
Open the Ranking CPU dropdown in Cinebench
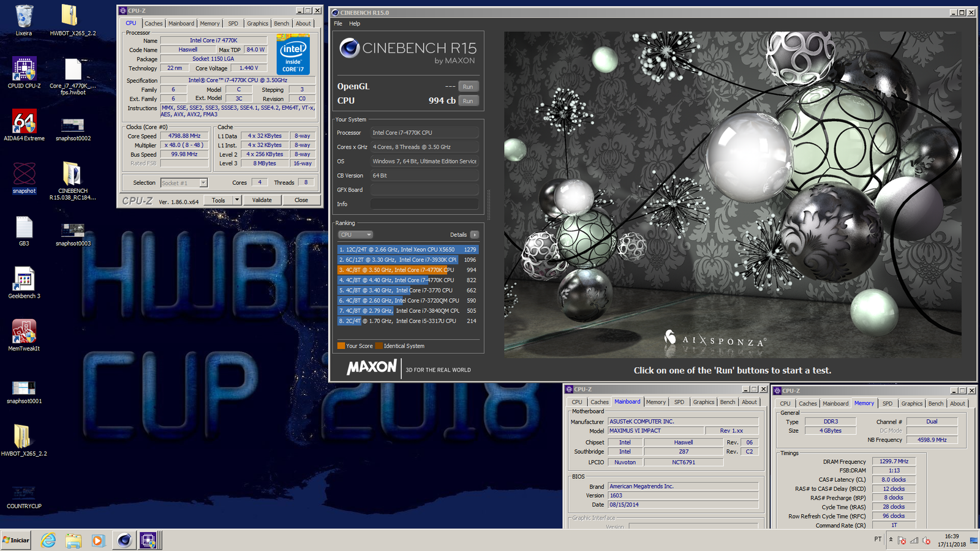point(355,234)
